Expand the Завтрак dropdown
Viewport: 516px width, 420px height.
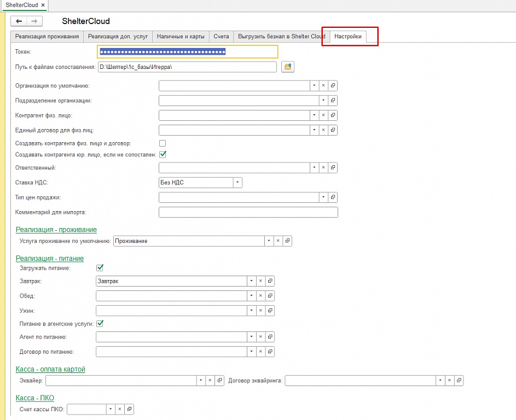coord(251,281)
